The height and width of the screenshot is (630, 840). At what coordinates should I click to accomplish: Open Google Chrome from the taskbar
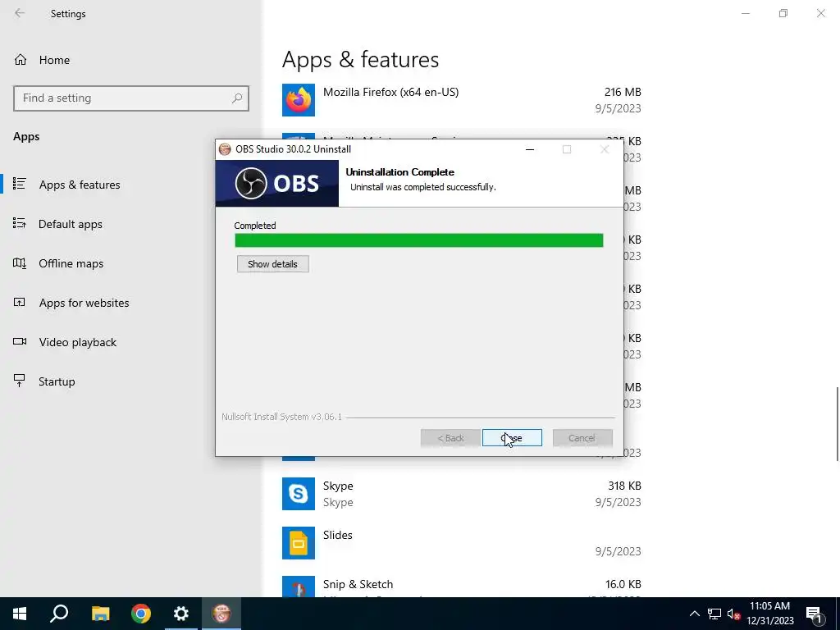click(x=141, y=614)
